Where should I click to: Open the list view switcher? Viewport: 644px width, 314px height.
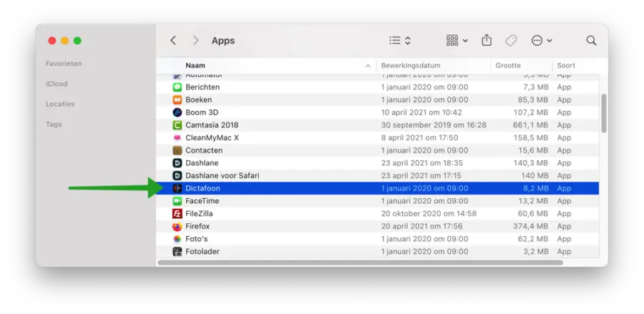(x=399, y=40)
